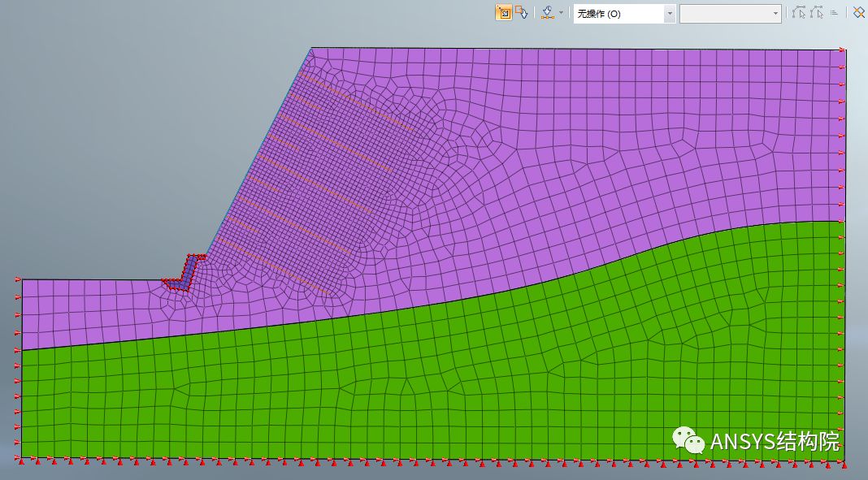Click the 无操作 (O) text field
868x480 pixels.
click(x=618, y=14)
